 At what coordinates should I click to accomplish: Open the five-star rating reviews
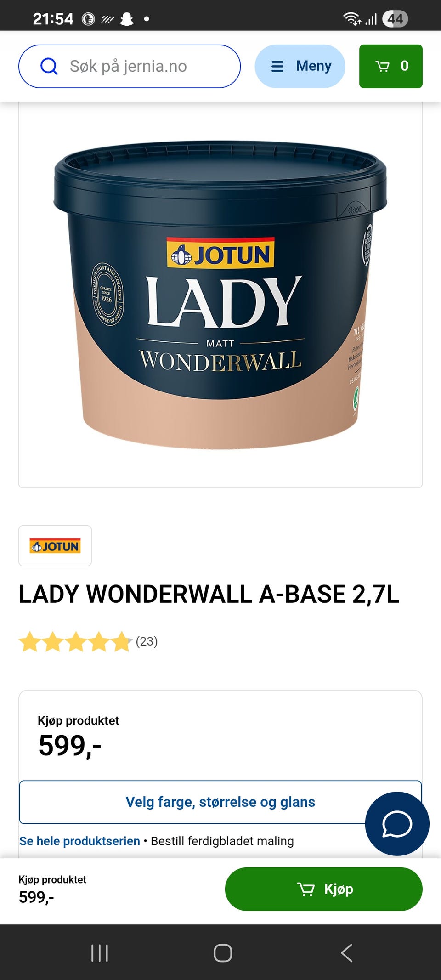point(75,641)
